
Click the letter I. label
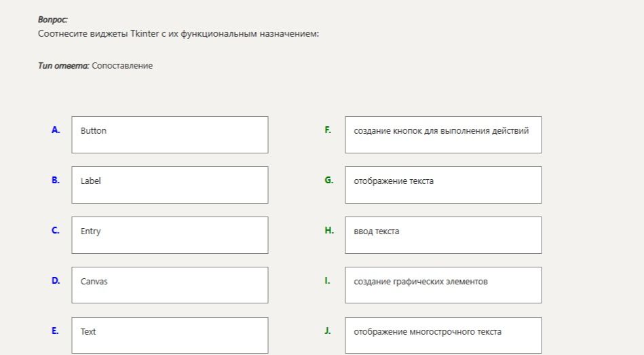pyautogui.click(x=327, y=280)
